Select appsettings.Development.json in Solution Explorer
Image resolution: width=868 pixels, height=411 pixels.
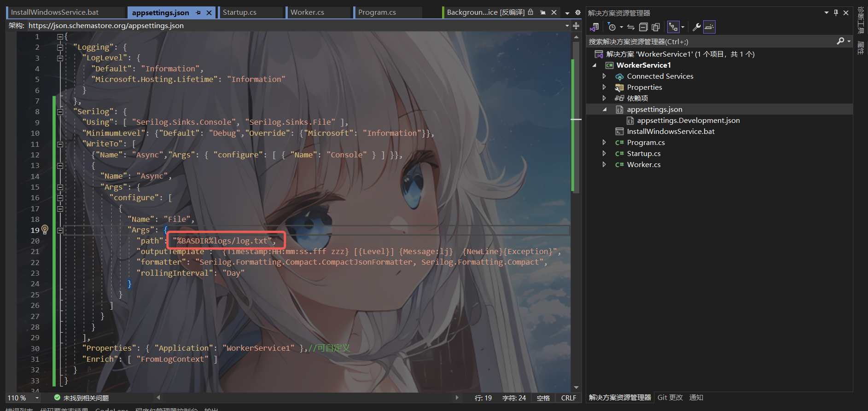688,121
